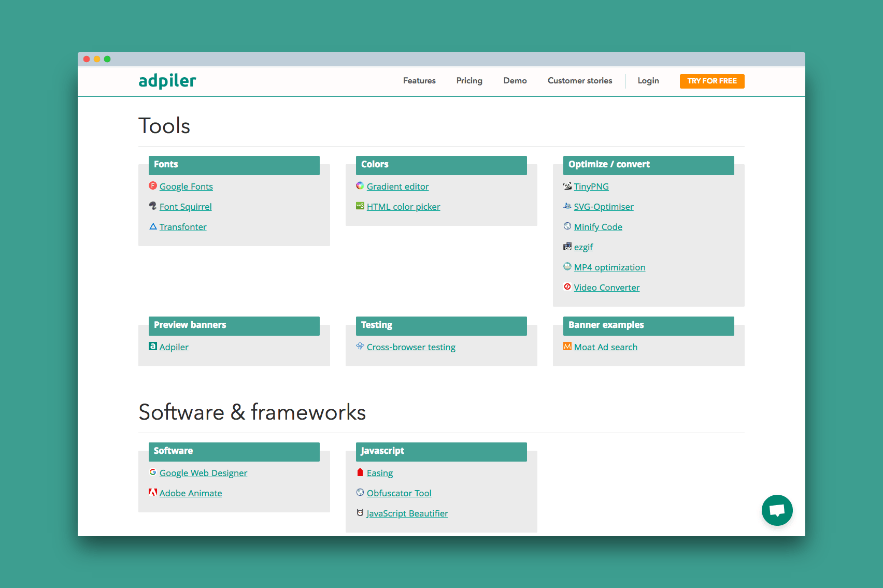The width and height of the screenshot is (883, 588).
Task: Click the Gradient editor color wheel icon
Action: pyautogui.click(x=360, y=185)
